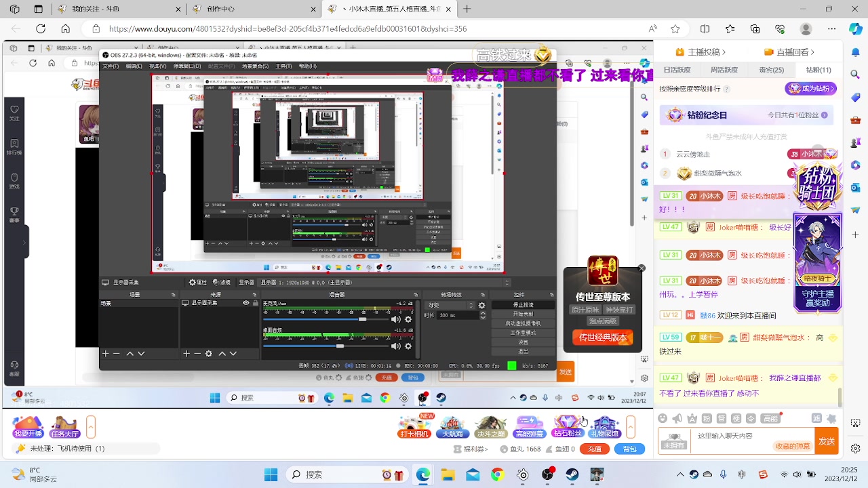Viewport: 868px width, 488px height.
Task: Click the 决斗之巅 gift icon
Action: 490,427
